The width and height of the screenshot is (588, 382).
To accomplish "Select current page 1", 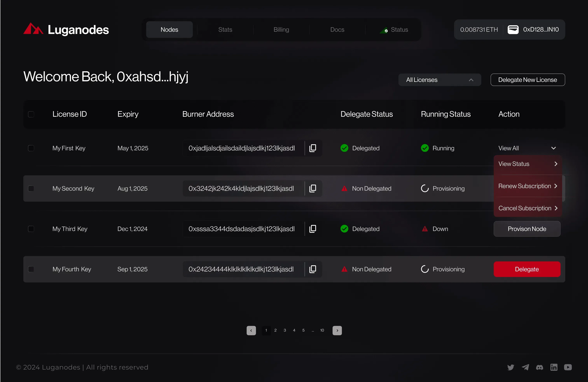I will 266,330.
